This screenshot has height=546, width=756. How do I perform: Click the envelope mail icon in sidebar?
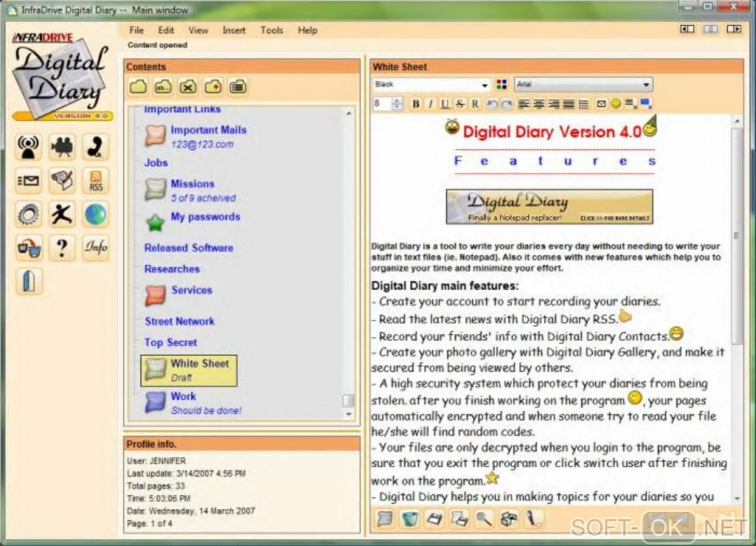[28, 180]
